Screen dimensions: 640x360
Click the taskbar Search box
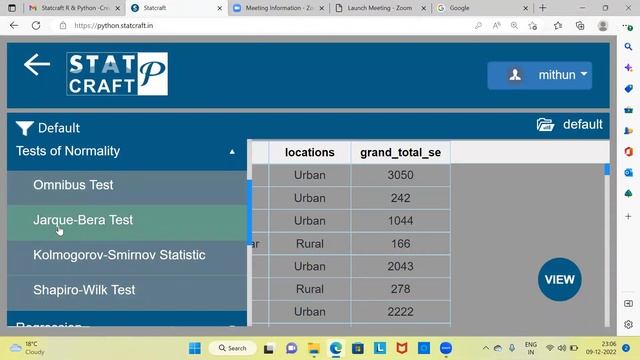(233, 348)
